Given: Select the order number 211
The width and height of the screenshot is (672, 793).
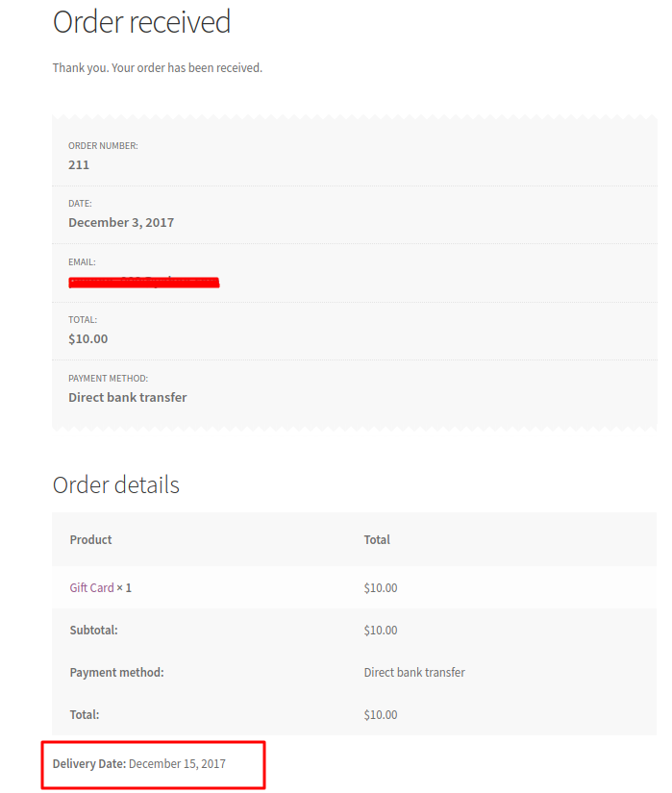Looking at the screenshot, I should click(x=79, y=165).
